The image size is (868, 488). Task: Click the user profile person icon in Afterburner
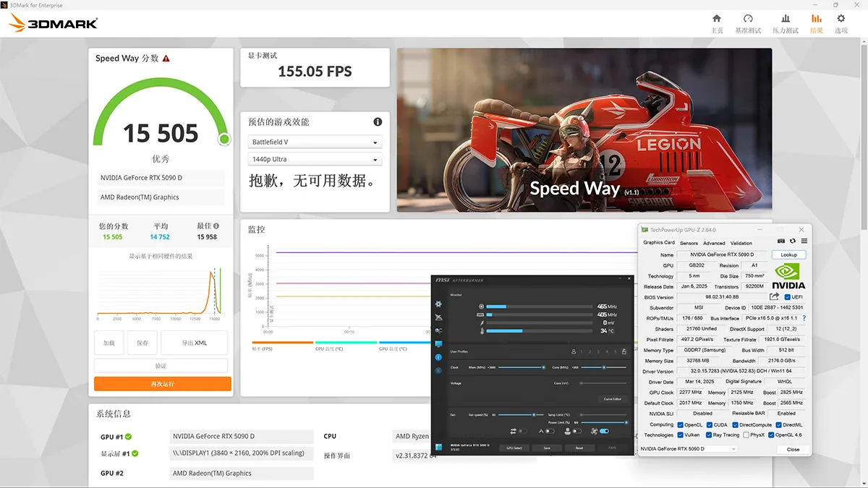(574, 351)
